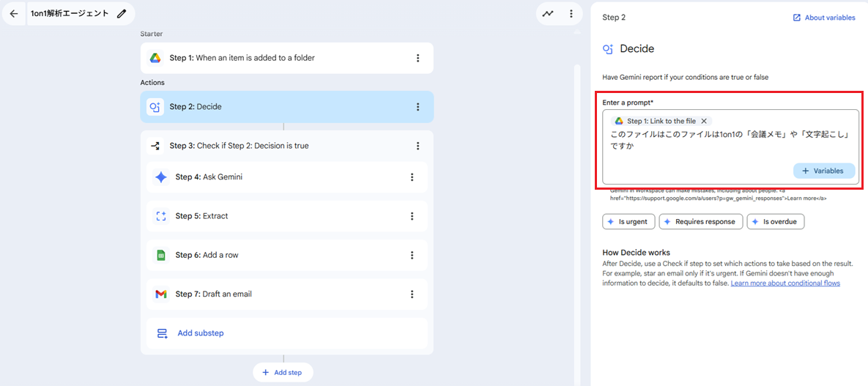Open the About variables link
This screenshot has height=386, width=868.
click(x=823, y=18)
